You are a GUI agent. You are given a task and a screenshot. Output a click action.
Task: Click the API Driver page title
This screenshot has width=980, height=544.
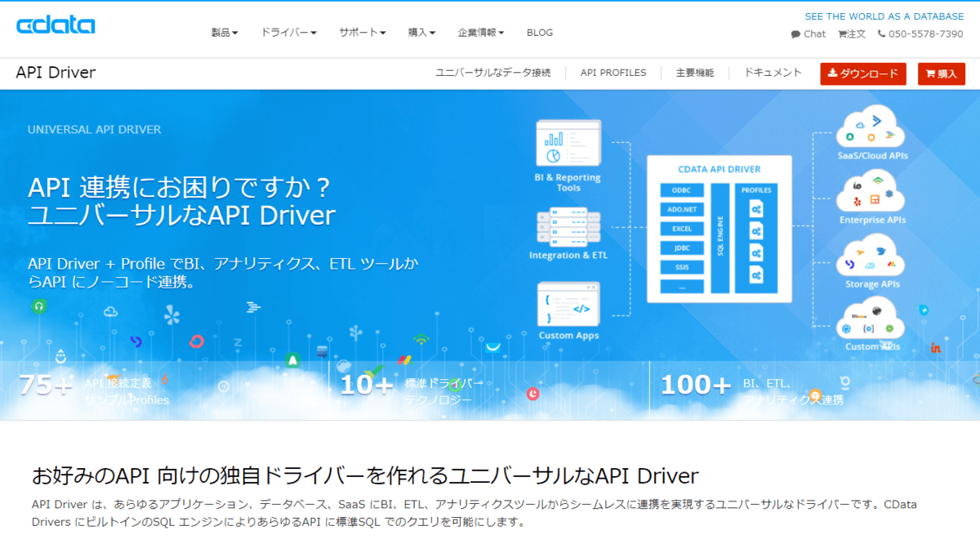(x=56, y=73)
